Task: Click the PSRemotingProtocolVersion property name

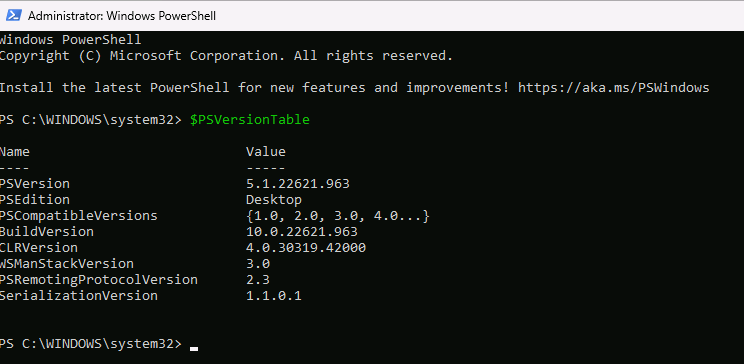Action: pos(99,280)
